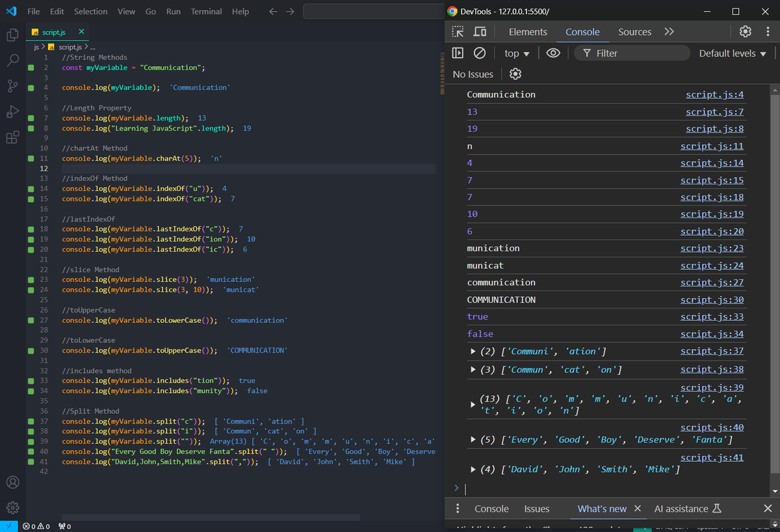Show more DevTools tabs with the double chevron

(x=669, y=32)
